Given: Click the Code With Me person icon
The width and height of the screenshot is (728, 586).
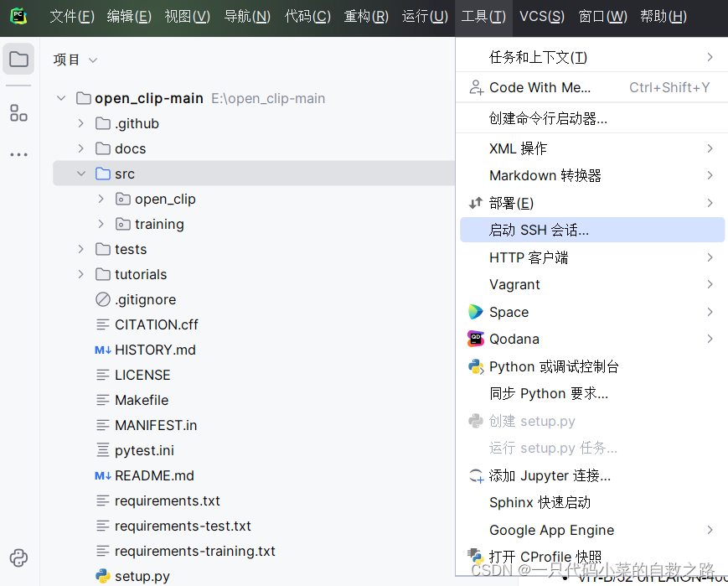Looking at the screenshot, I should coord(477,87).
